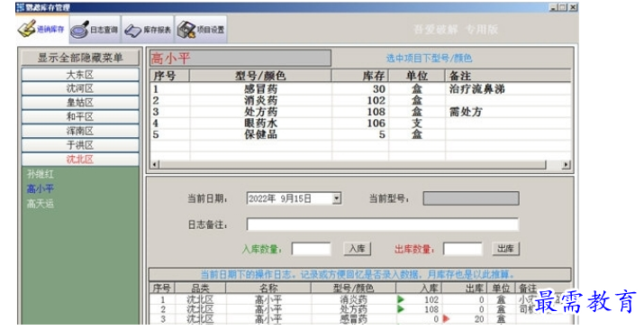Click the 入库数量 input box

[311, 249]
